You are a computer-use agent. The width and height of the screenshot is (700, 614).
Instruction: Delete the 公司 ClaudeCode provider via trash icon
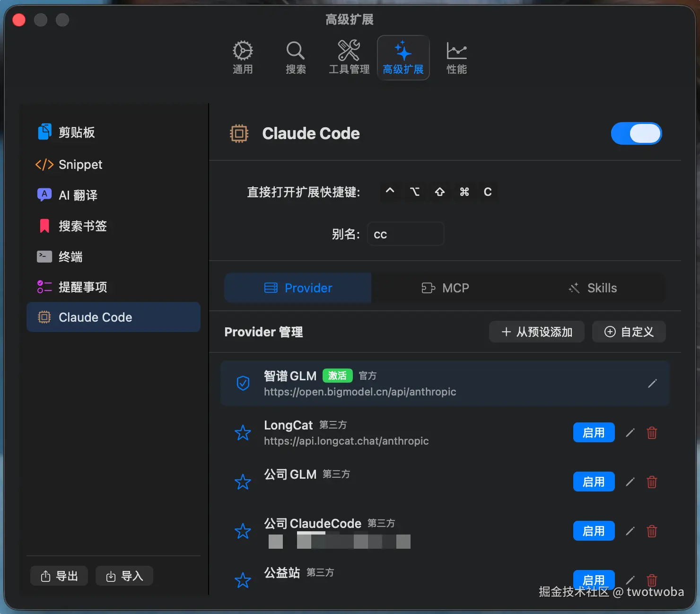click(x=652, y=531)
